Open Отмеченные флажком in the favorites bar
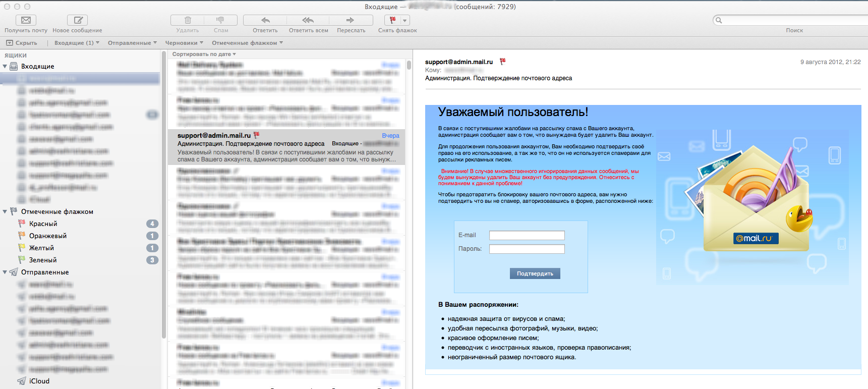Screen dimensions: 868x389 click(x=247, y=43)
